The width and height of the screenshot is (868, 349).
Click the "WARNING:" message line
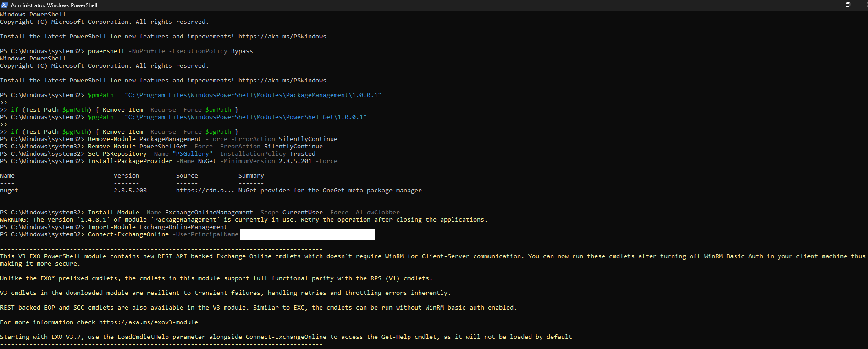(x=244, y=220)
